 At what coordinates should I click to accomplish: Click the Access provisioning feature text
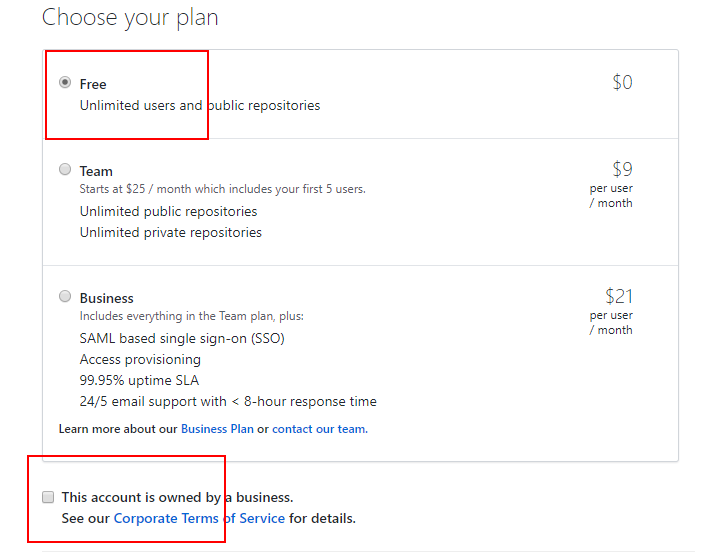point(140,359)
